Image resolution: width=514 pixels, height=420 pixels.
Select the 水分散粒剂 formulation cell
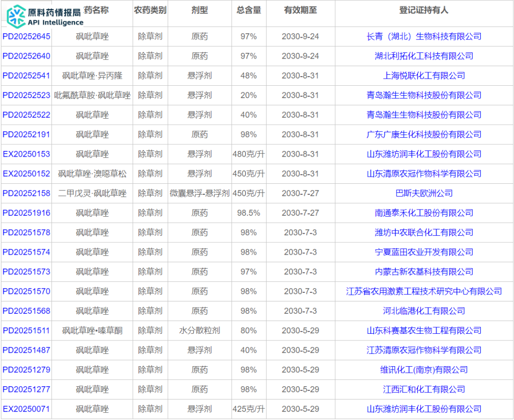(199, 330)
